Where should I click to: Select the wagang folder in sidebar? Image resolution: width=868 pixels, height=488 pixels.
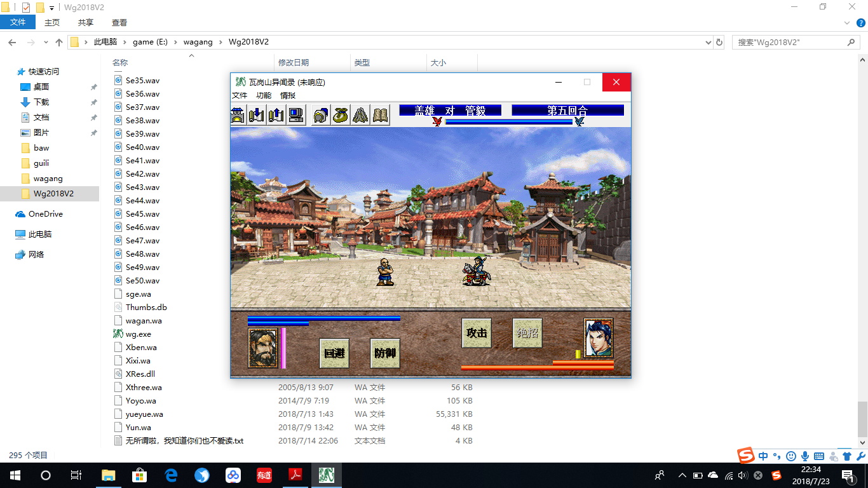click(x=48, y=179)
